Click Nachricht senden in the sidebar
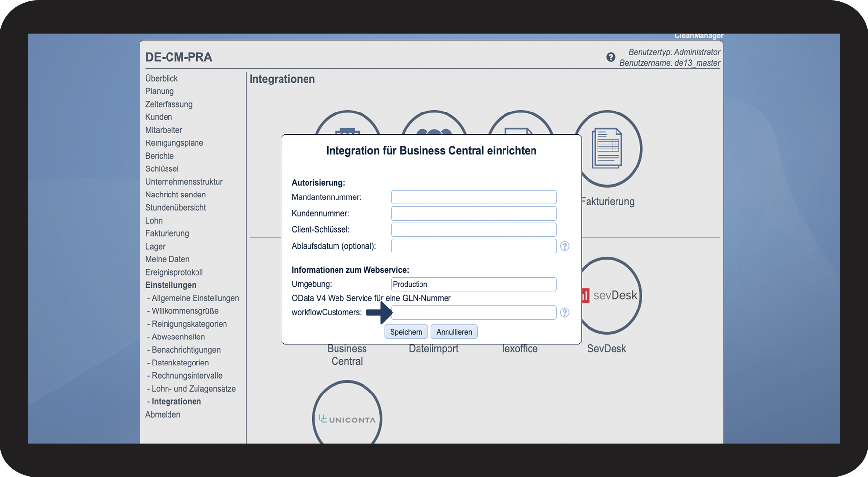868x477 pixels. (175, 195)
